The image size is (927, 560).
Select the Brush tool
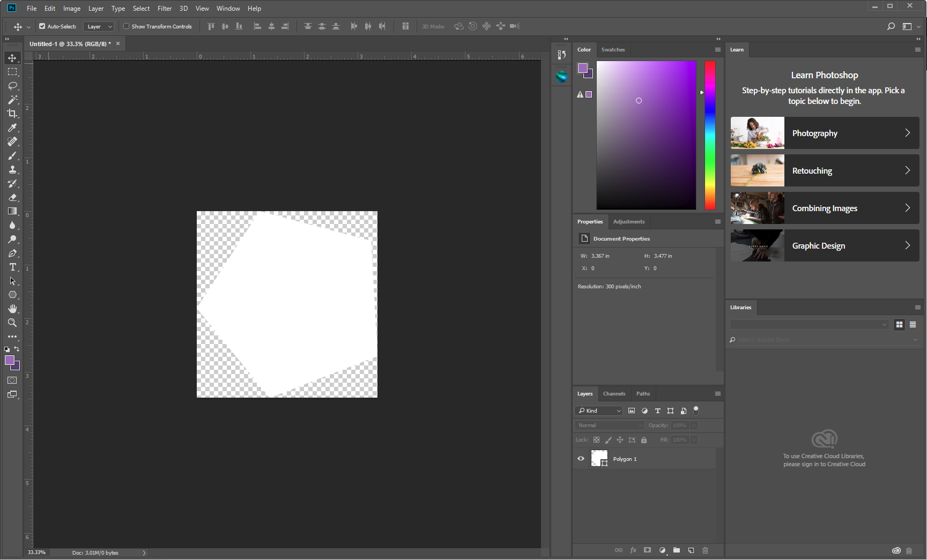12,155
